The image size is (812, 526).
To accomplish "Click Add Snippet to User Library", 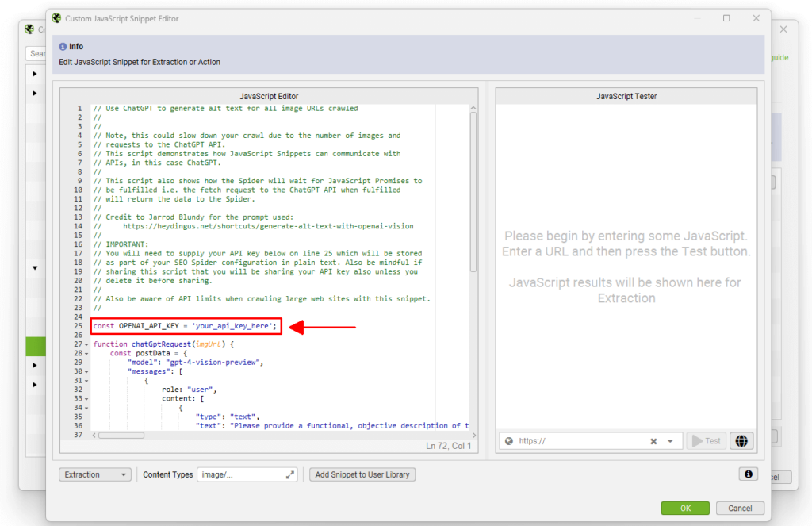I will point(362,474).
